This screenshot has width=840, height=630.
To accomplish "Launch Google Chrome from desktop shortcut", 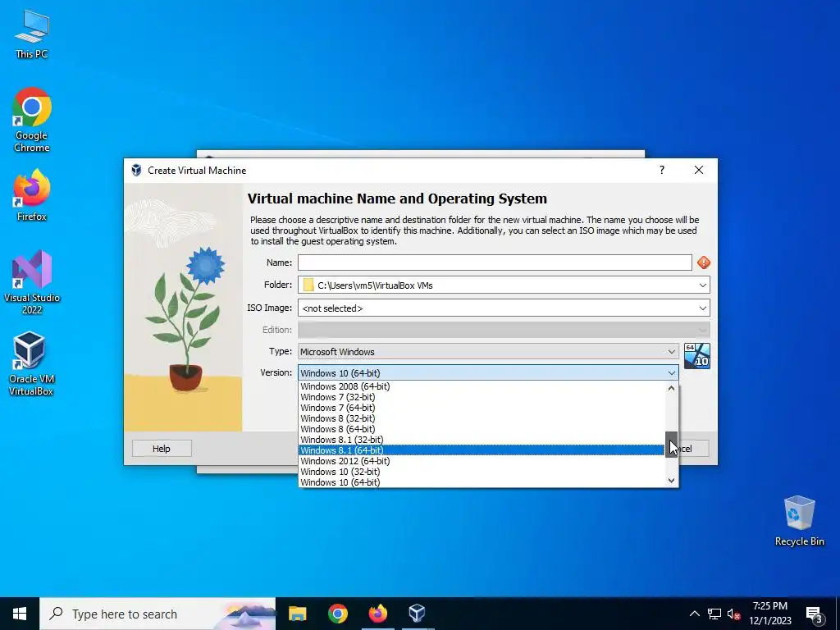I will coord(32,120).
